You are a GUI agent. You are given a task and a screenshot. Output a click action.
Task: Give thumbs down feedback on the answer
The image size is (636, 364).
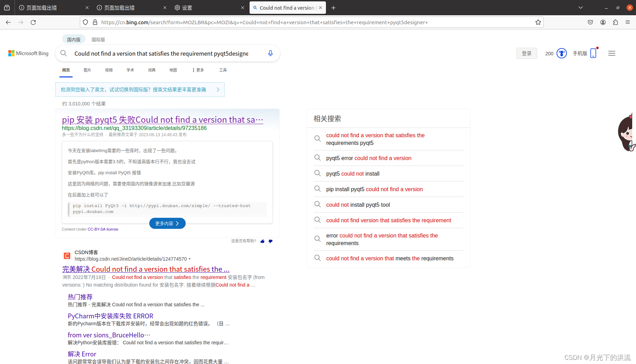click(271, 241)
